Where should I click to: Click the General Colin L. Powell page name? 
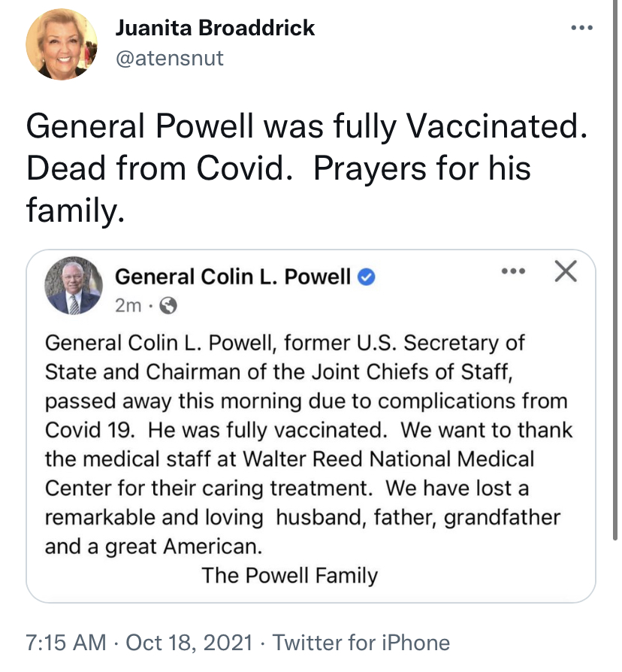click(233, 277)
